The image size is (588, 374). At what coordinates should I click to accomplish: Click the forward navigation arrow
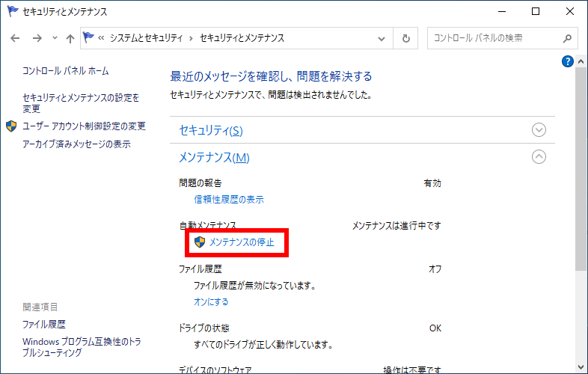coord(35,38)
